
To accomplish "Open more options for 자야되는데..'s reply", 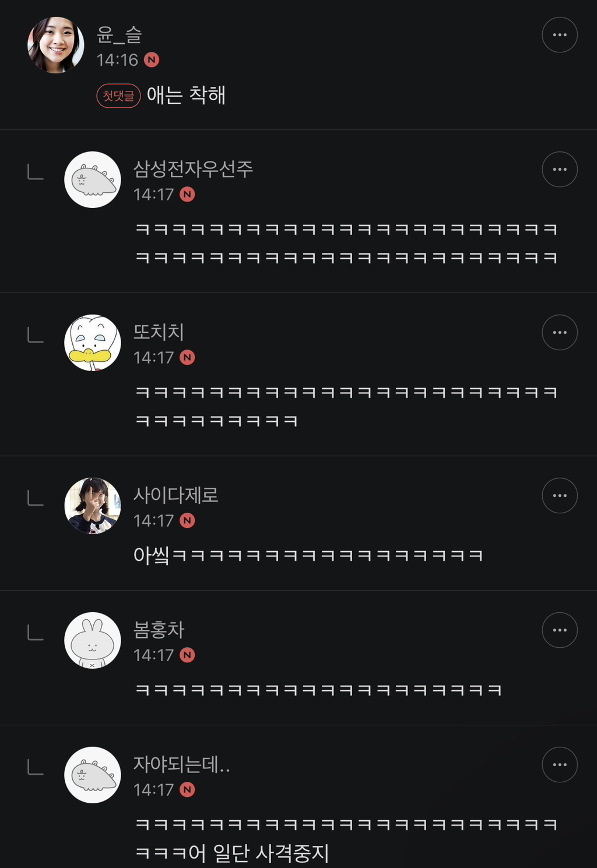I will pyautogui.click(x=559, y=765).
